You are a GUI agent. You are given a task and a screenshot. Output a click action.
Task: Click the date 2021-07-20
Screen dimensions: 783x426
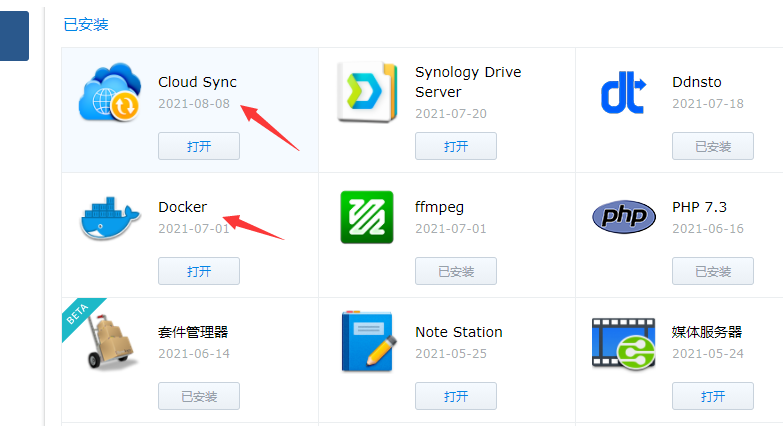click(451, 113)
